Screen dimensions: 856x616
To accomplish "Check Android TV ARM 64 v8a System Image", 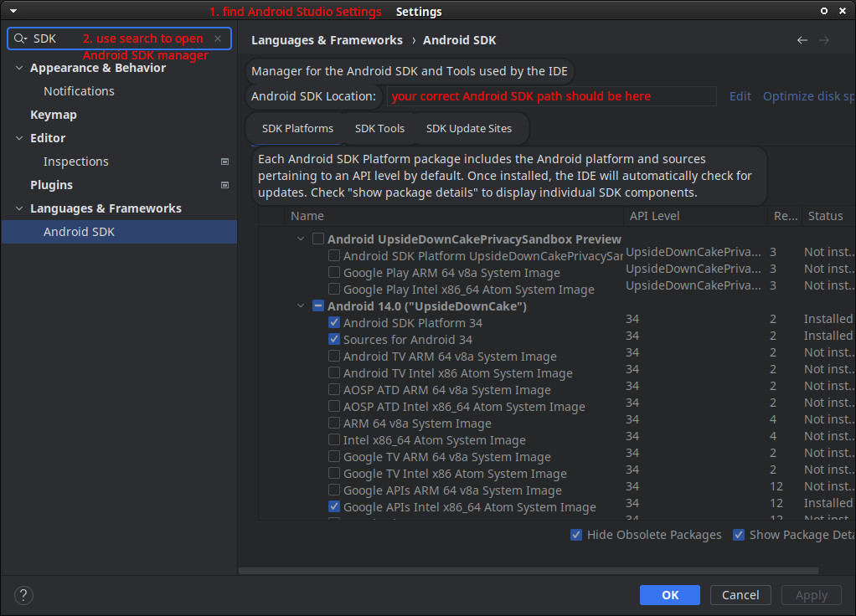I will [334, 357].
